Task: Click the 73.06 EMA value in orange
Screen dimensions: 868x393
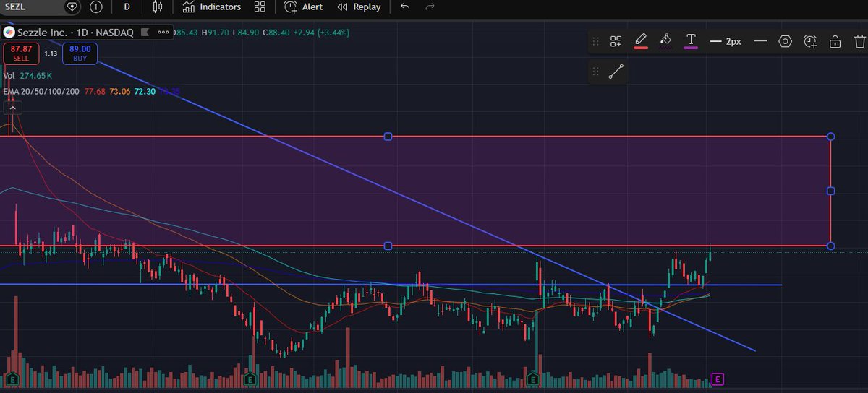Action: 122,92
